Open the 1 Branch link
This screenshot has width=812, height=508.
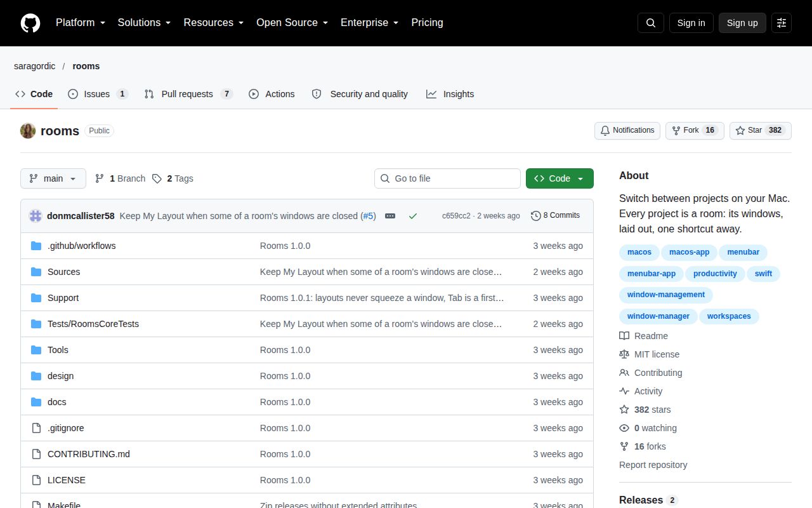120,178
